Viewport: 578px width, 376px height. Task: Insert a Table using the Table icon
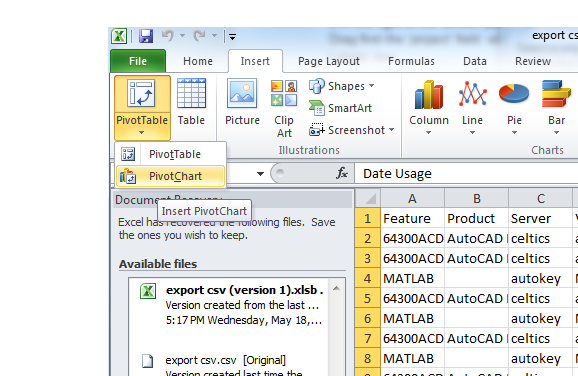tap(191, 102)
